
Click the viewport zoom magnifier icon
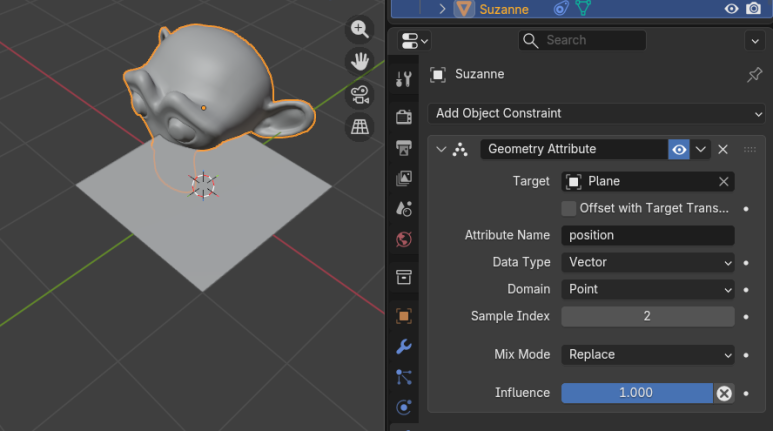coord(359,29)
